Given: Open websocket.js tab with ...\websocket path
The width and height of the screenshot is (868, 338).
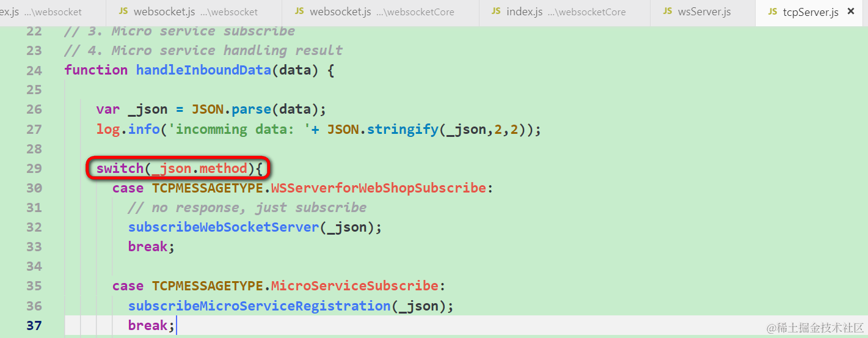Looking at the screenshot, I should click(194, 13).
